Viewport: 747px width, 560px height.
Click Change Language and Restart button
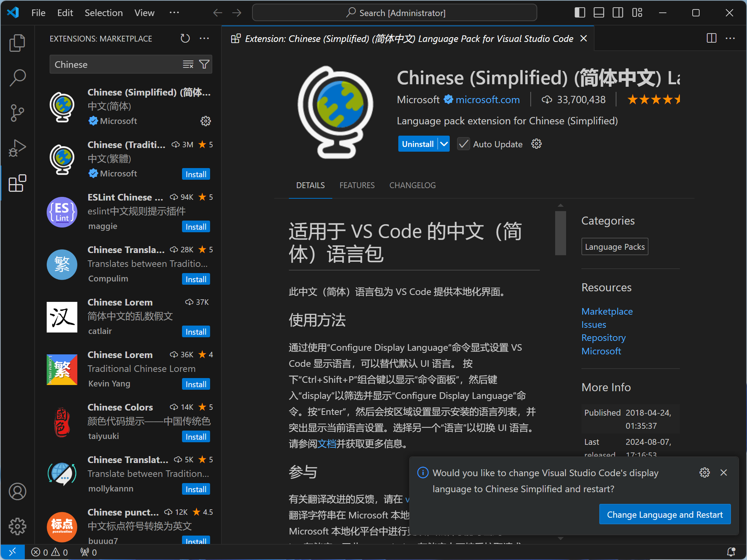tap(665, 514)
